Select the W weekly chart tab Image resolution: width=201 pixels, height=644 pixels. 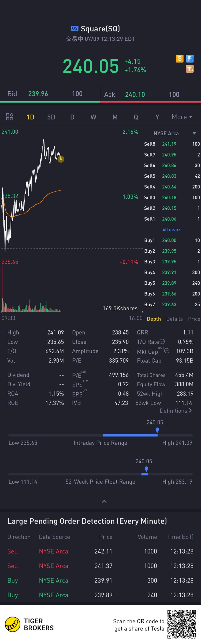click(x=93, y=117)
